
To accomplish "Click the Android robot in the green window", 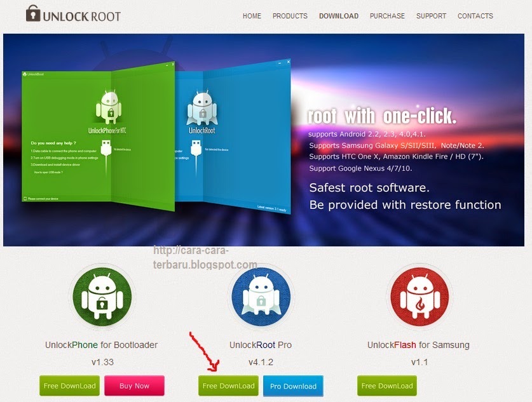I will click(108, 107).
